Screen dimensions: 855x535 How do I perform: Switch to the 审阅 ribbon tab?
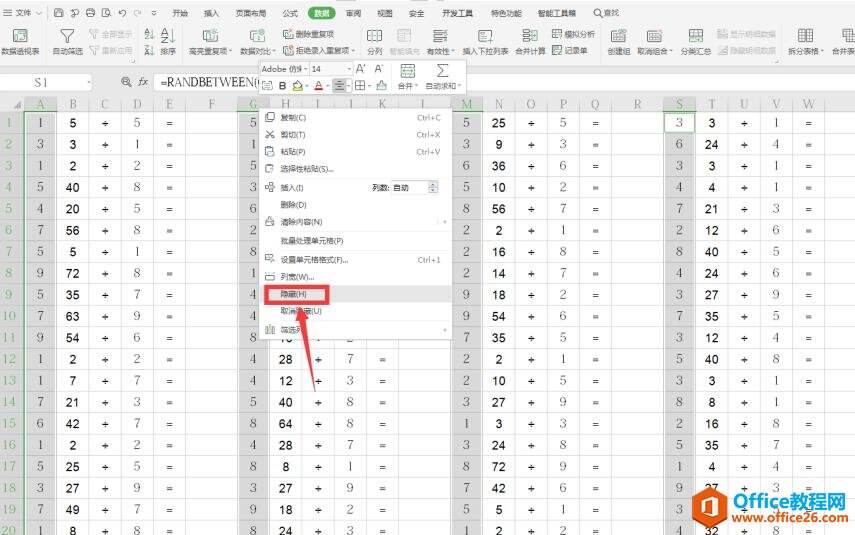(x=353, y=13)
